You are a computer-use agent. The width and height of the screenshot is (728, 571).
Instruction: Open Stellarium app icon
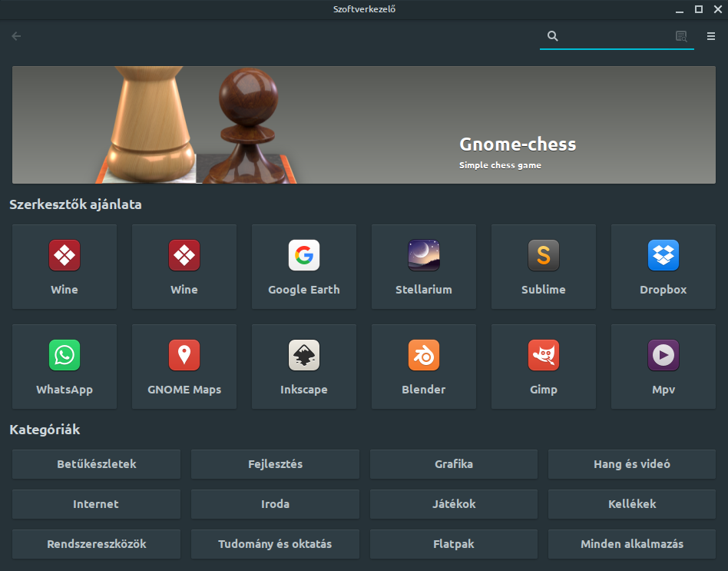pyautogui.click(x=424, y=255)
